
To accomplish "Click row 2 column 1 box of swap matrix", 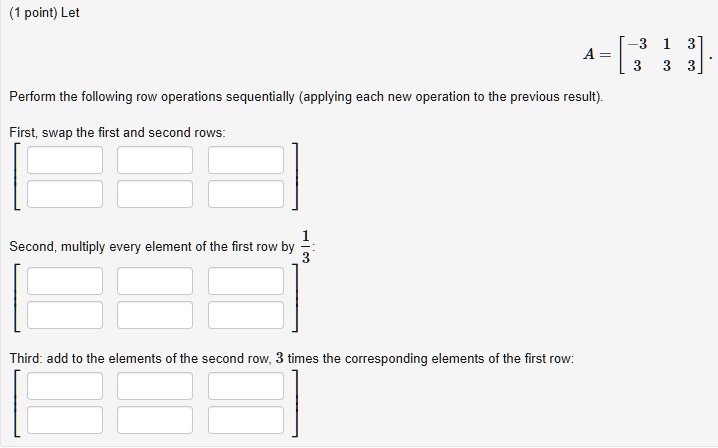I will tap(65, 194).
